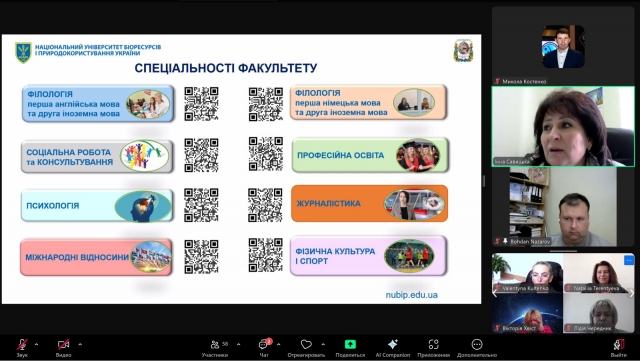Click the Інна Савицька name label

pos(512,161)
